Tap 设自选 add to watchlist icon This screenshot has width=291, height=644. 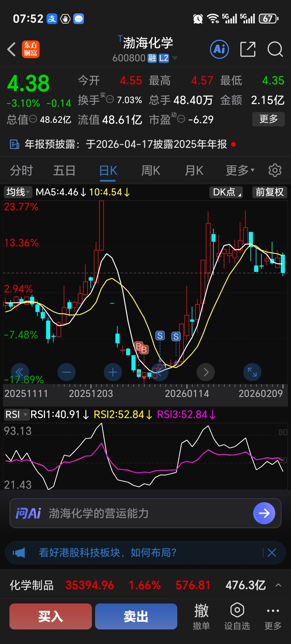click(237, 616)
